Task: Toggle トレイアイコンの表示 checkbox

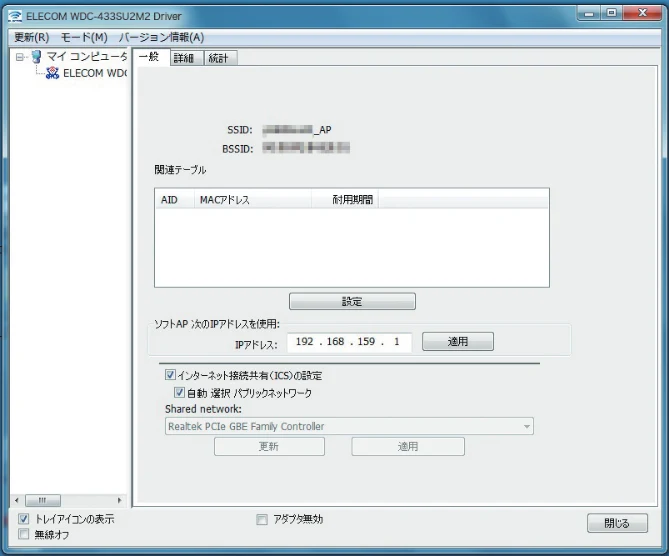Action: [x=23, y=519]
